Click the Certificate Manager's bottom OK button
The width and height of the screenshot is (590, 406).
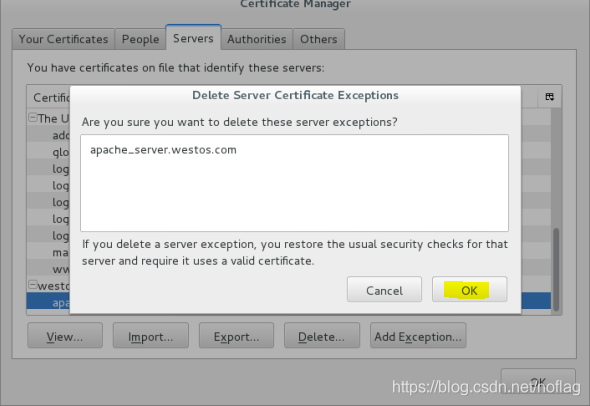(x=538, y=382)
